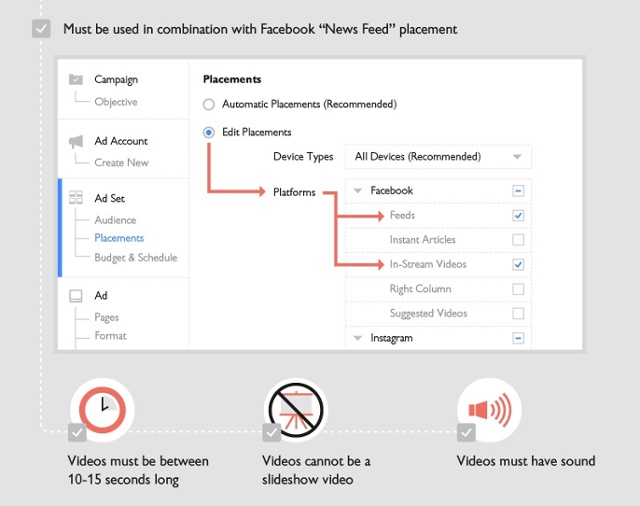Open Ad Set section in sidebar
The width and height of the screenshot is (640, 506).
(x=109, y=198)
